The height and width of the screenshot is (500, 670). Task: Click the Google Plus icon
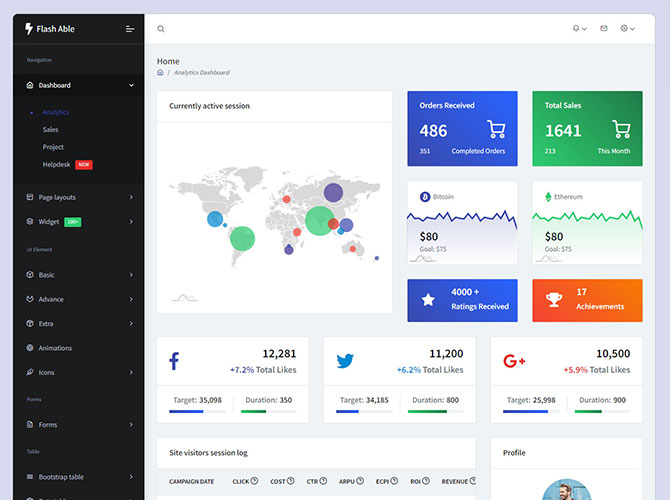click(x=514, y=361)
